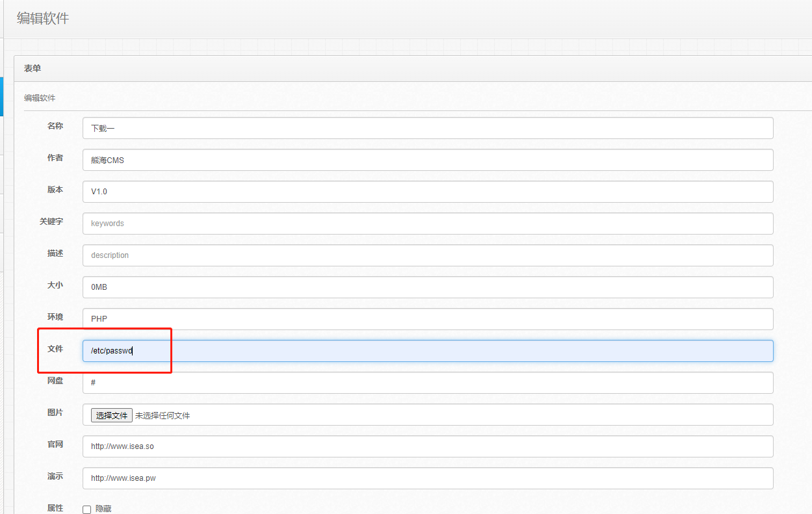Focus the 作者 field with 熊海CMS
The width and height of the screenshot is (812, 514).
[428, 160]
